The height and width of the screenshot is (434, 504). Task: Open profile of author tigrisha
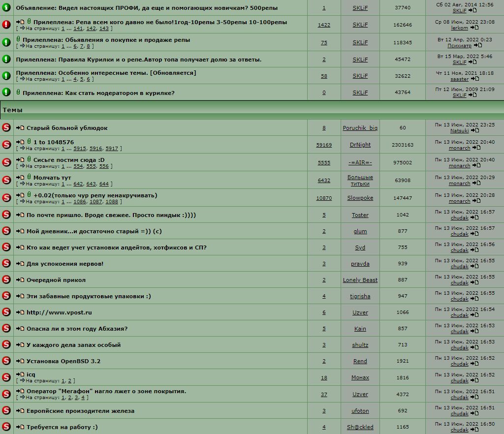tap(360, 296)
